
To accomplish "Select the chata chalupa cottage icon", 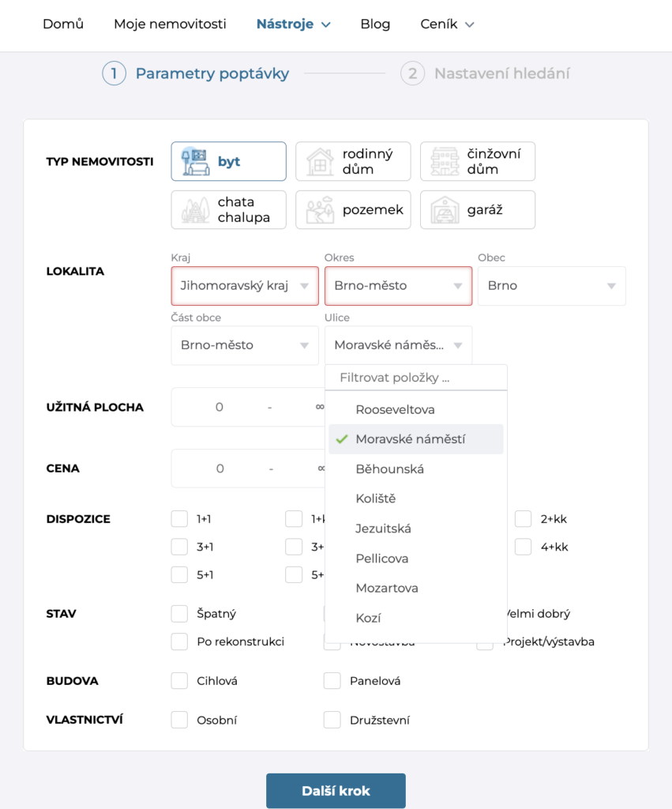I will pos(195,210).
